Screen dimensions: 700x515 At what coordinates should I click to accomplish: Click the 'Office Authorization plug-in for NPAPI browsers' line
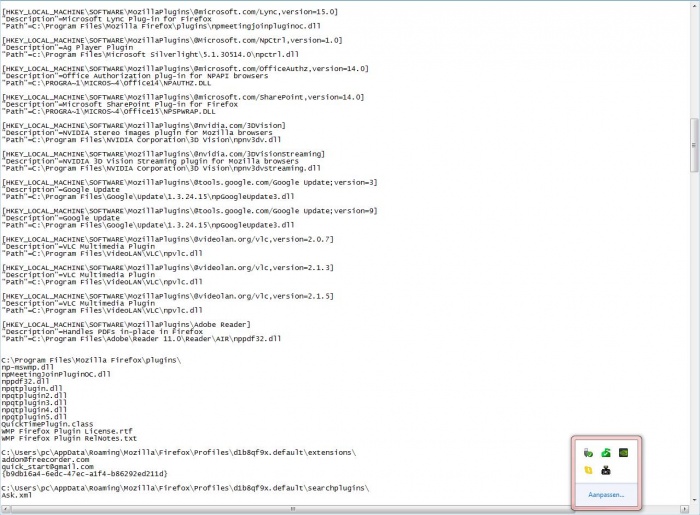(x=135, y=76)
